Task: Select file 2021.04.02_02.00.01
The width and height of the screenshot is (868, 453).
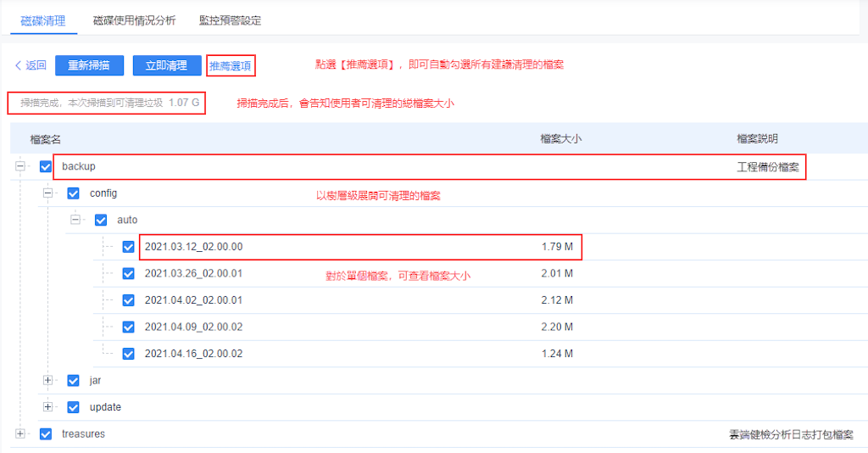Action: click(x=194, y=300)
